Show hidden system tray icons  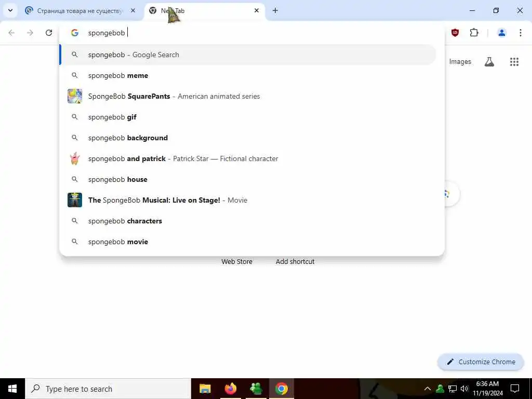pos(428,389)
